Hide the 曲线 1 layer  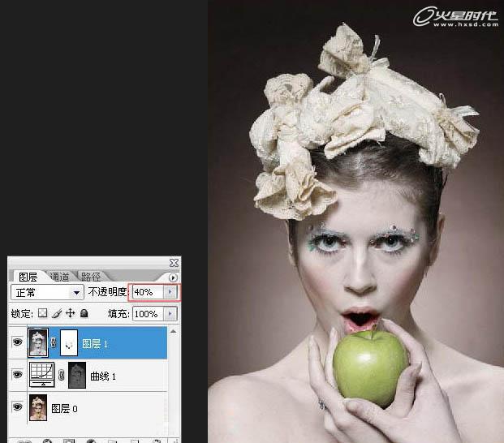pos(17,374)
